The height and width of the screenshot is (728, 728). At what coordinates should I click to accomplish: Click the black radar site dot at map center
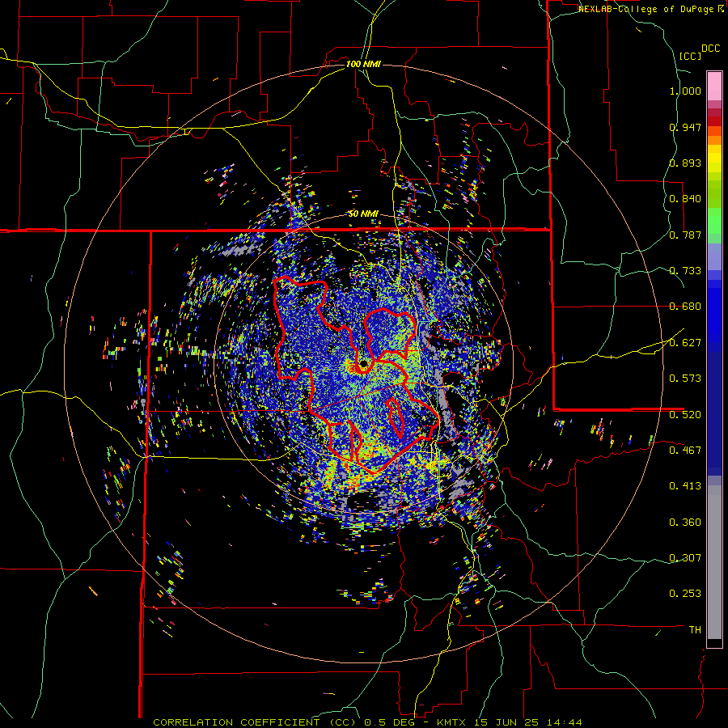point(363,363)
